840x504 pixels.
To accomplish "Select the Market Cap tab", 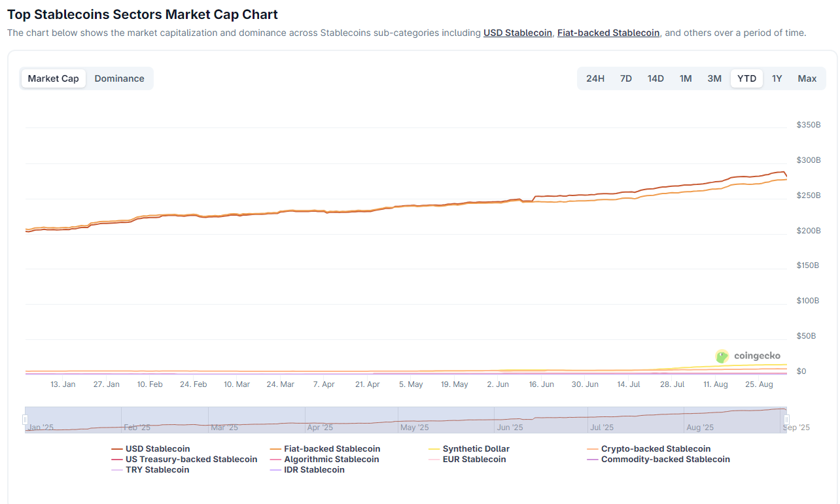I will click(x=53, y=78).
